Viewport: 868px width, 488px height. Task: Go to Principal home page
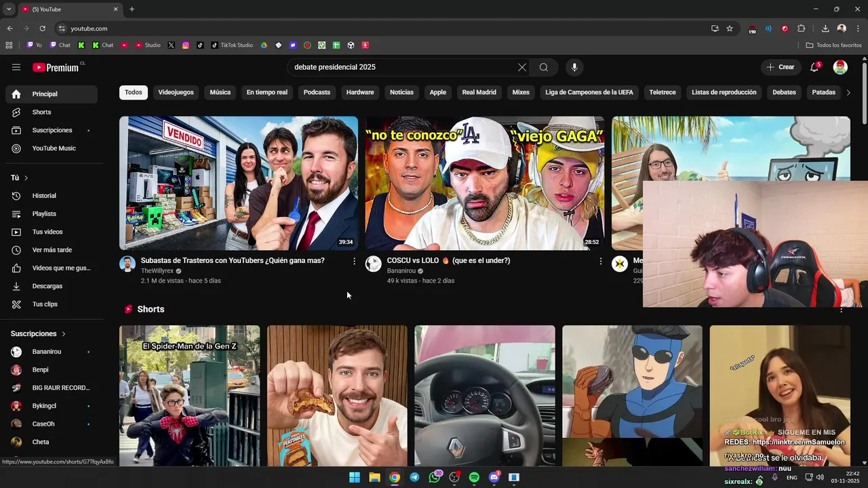tap(52, 94)
